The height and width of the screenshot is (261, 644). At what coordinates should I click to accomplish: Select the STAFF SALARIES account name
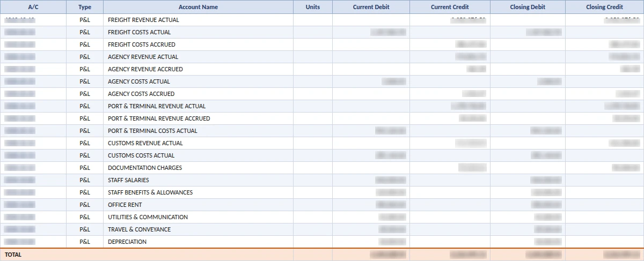pos(129,180)
